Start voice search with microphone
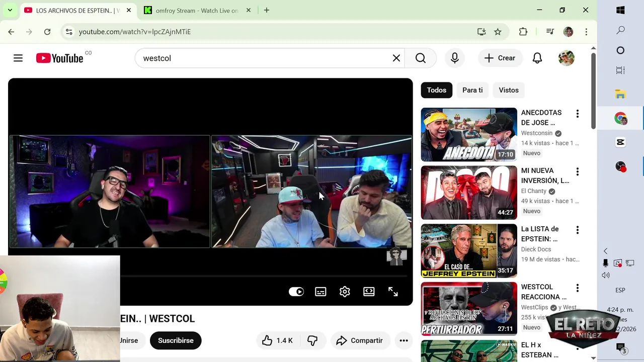Viewport: 644px width, 362px height. [x=455, y=58]
